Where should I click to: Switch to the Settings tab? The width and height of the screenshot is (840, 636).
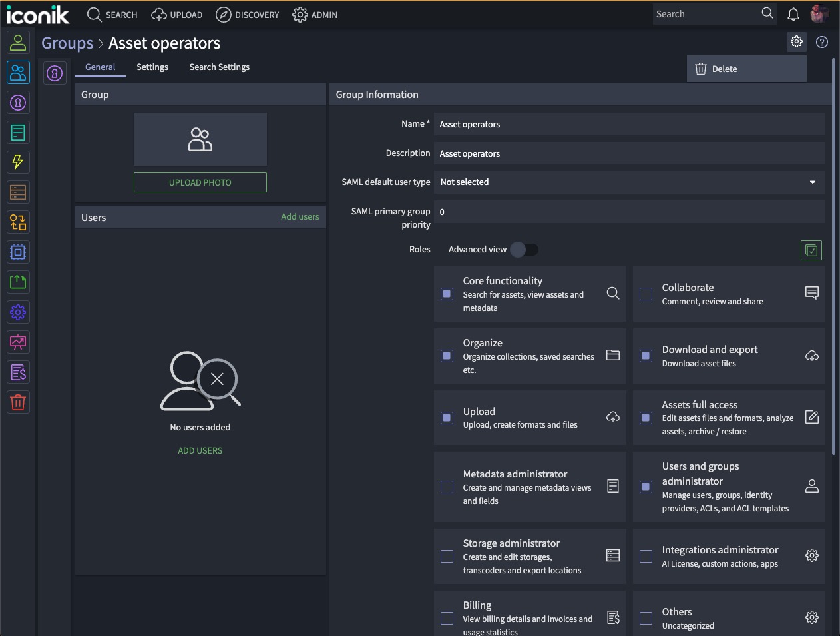(x=152, y=67)
